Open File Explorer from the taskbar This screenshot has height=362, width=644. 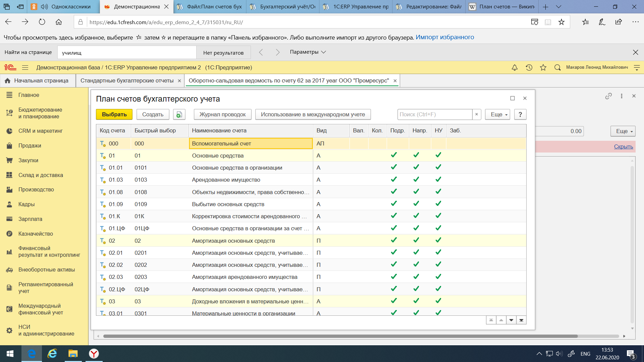pyautogui.click(x=73, y=354)
